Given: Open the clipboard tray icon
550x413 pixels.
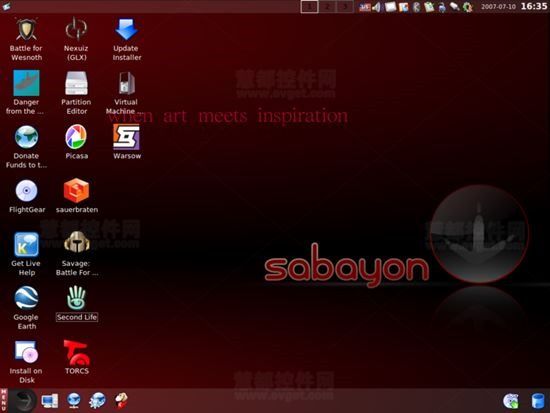Looking at the screenshot, I should (x=429, y=7).
